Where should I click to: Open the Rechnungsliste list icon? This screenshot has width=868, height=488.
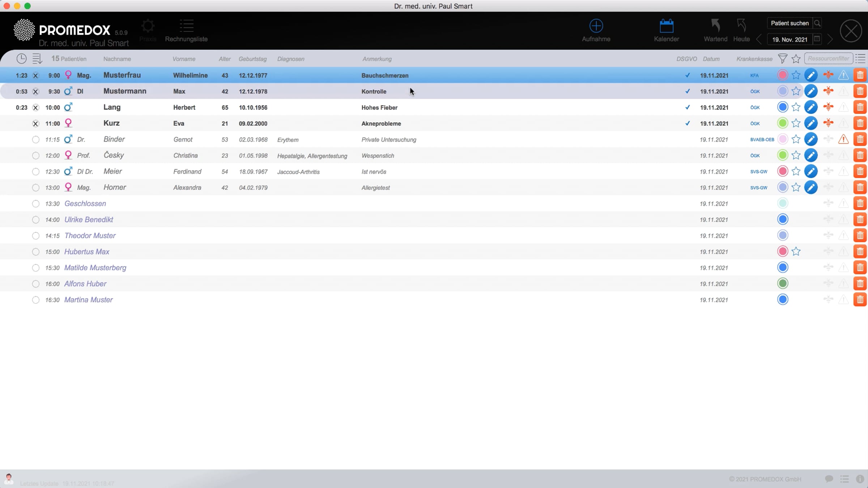tap(187, 26)
